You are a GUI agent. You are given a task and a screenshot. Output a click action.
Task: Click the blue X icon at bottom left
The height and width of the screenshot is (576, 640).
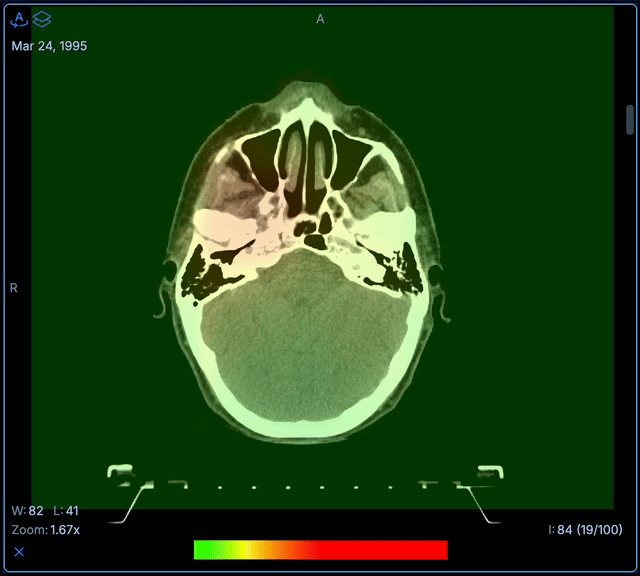(19, 551)
